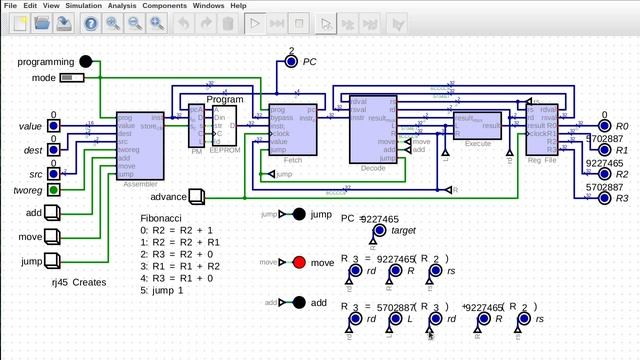Select the R1 output
The width and height of the screenshot is (640, 360).
coord(604,150)
